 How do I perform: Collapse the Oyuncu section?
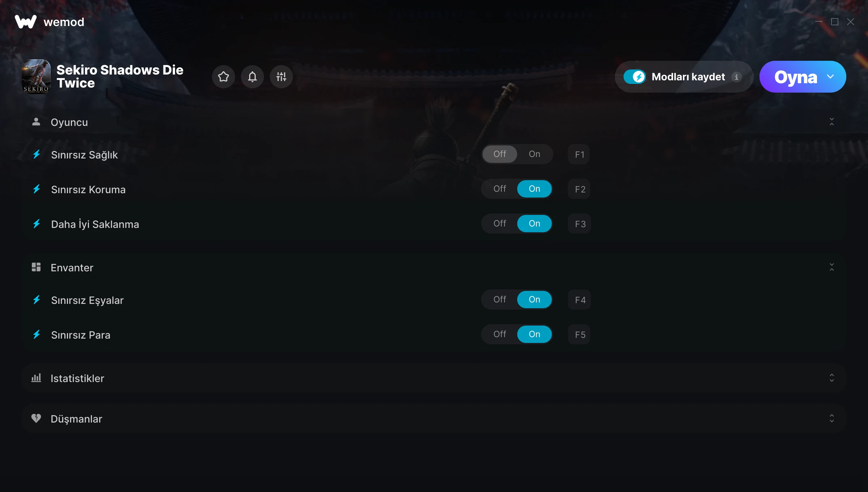(x=832, y=122)
